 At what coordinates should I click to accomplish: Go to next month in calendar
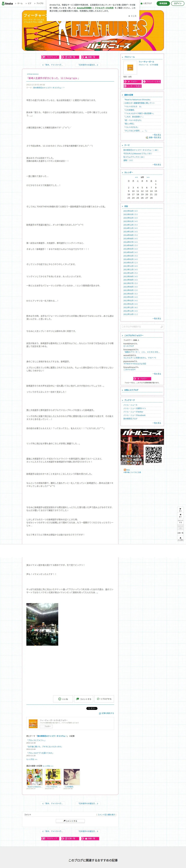pos(148,177)
